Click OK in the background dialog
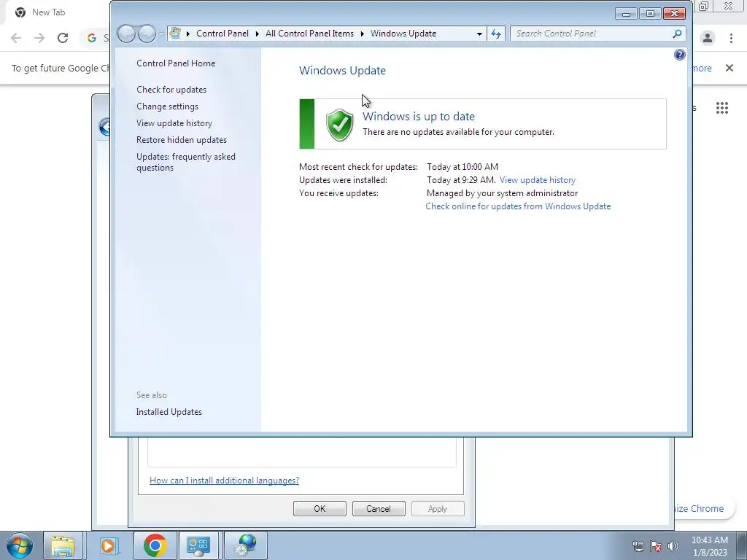 tap(320, 508)
